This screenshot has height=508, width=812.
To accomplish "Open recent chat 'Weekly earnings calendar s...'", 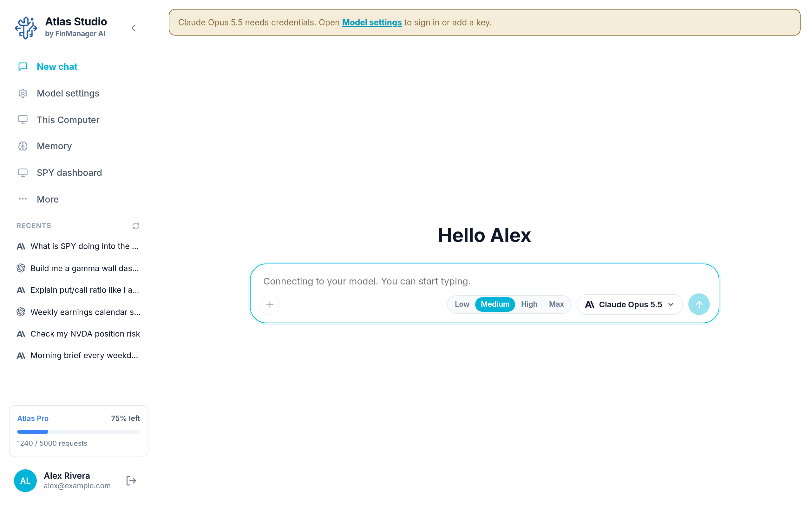I will (x=79, y=312).
